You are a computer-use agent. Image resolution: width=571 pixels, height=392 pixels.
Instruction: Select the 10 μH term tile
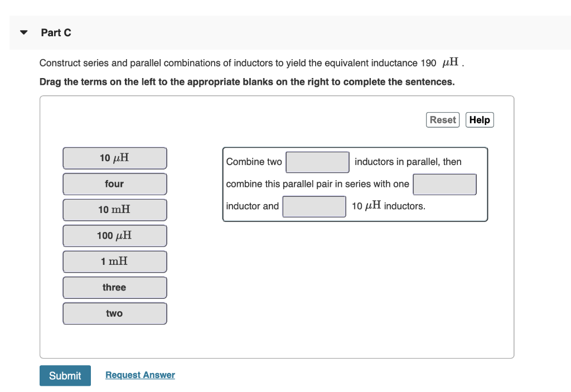click(x=115, y=158)
